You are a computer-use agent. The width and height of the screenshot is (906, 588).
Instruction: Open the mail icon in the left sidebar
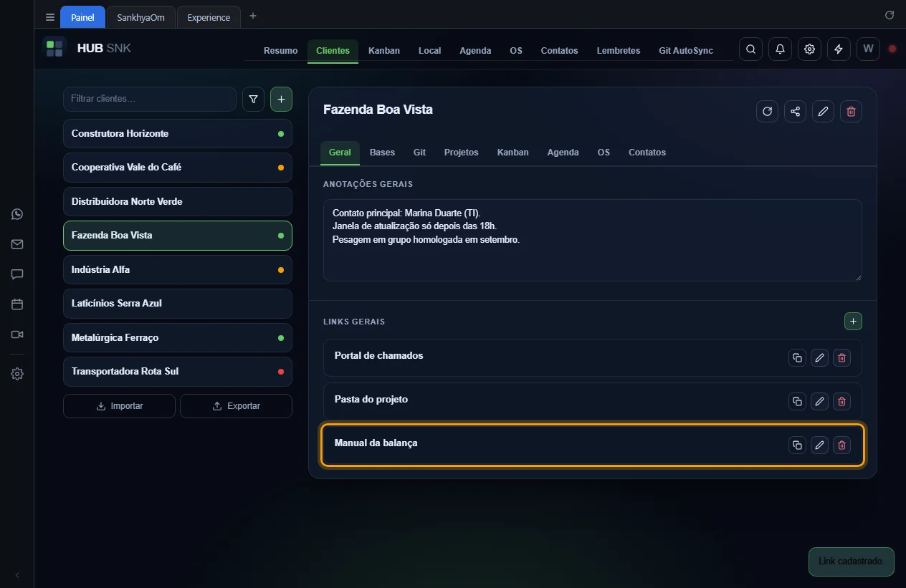click(x=17, y=244)
